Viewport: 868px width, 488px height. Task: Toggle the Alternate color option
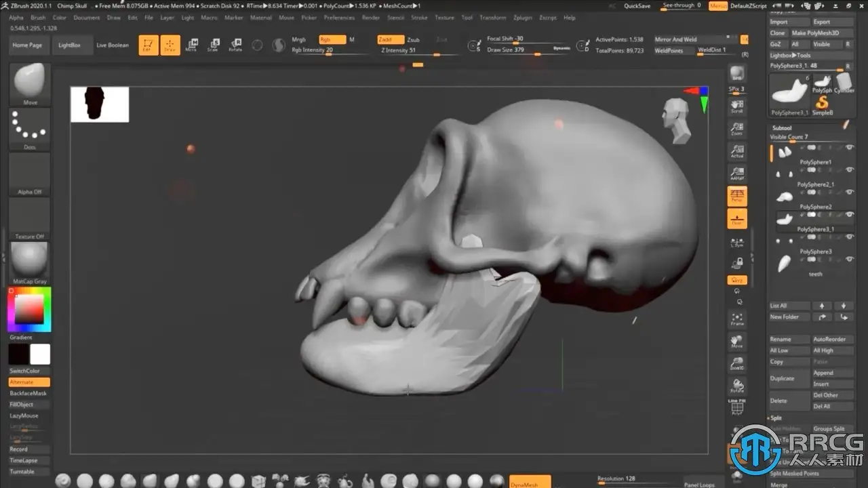(29, 382)
